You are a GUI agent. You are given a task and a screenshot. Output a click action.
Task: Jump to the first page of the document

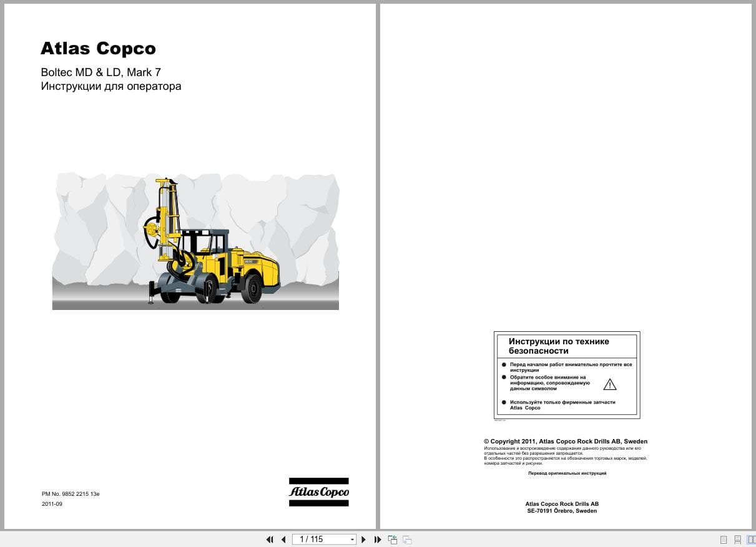click(270, 539)
